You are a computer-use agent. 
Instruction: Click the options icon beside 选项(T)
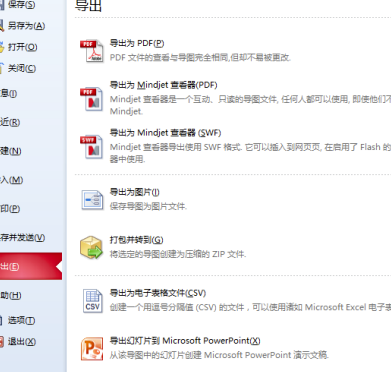coord(2,320)
